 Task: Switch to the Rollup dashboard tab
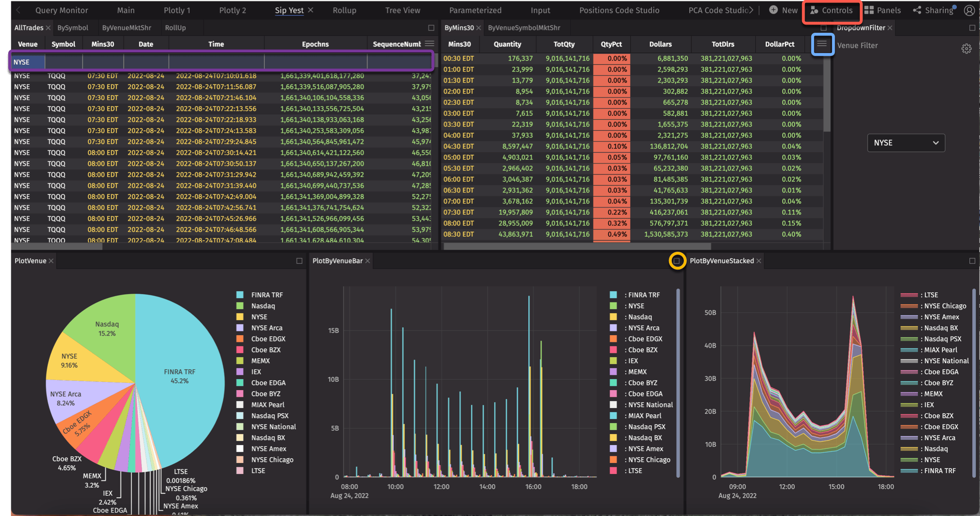click(344, 10)
